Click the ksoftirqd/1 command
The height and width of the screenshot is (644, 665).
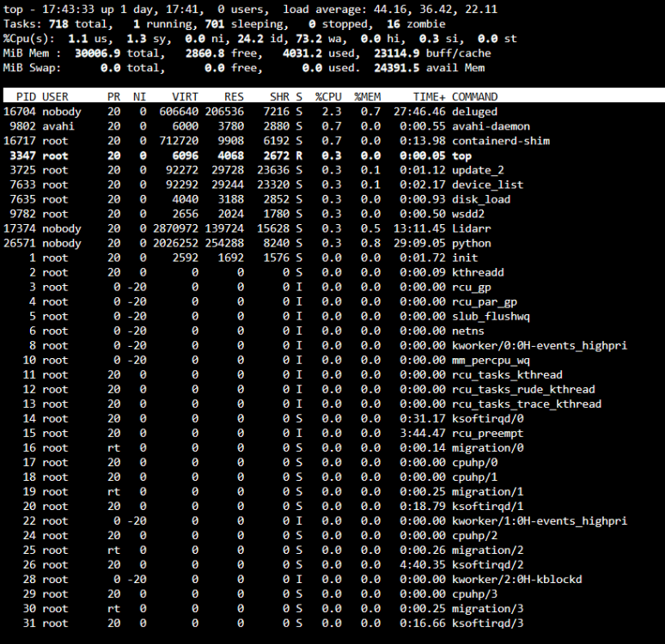click(488, 507)
